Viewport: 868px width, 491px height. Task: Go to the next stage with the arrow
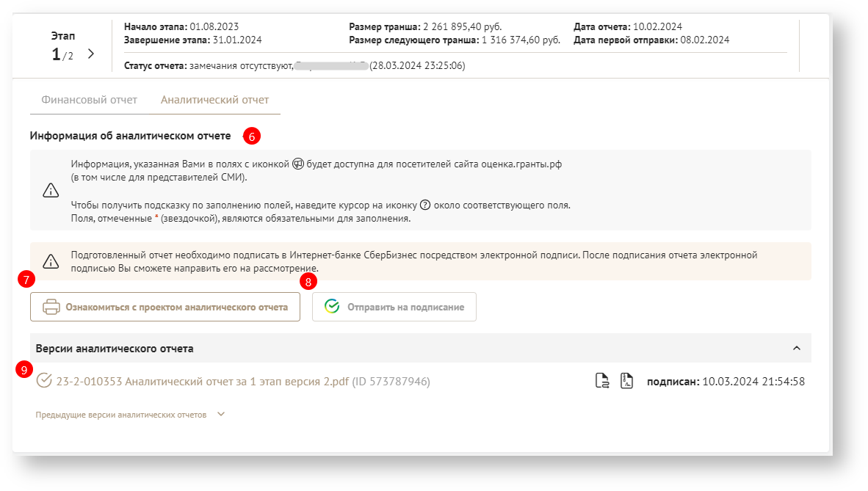[x=90, y=54]
